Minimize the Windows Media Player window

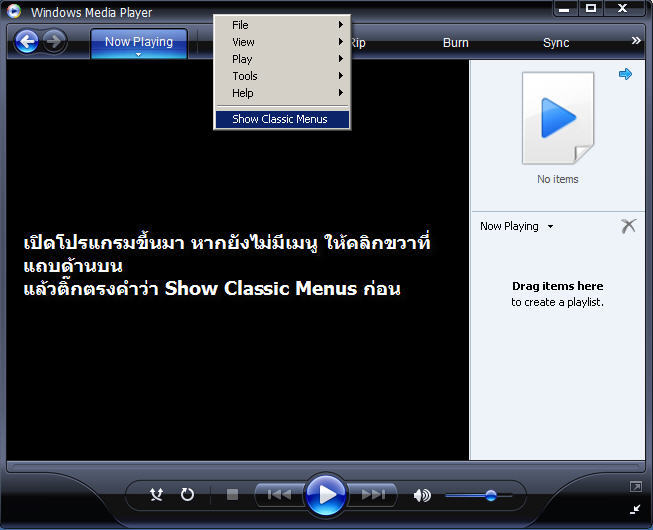pyautogui.click(x=564, y=9)
